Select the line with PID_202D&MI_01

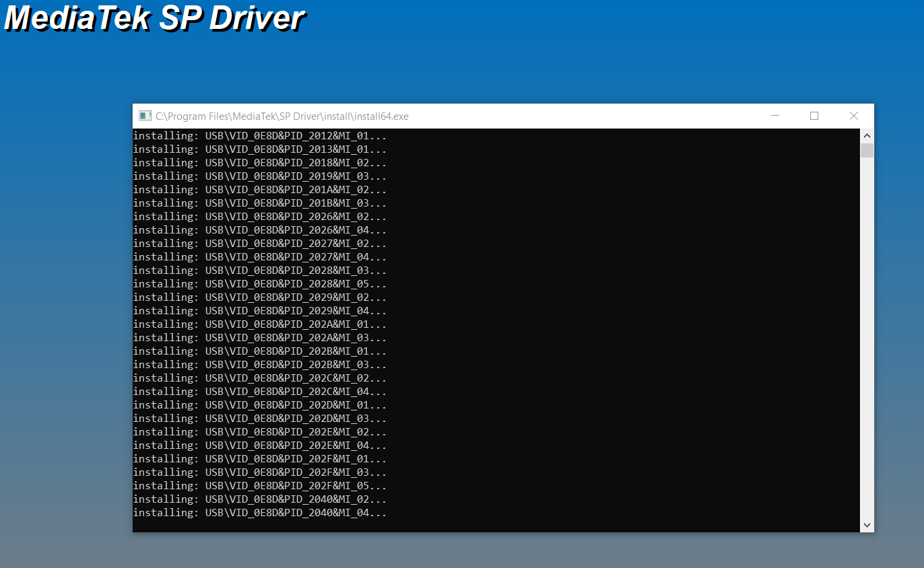pyautogui.click(x=260, y=405)
